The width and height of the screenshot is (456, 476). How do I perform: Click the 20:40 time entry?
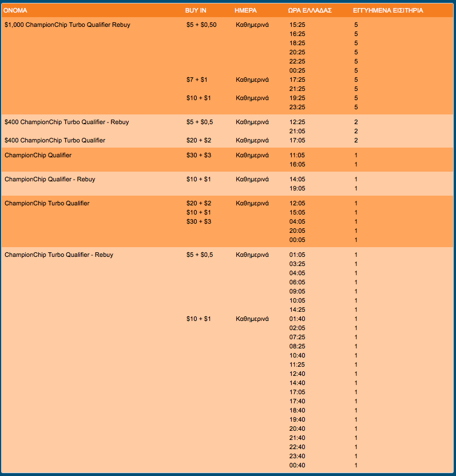click(x=297, y=429)
